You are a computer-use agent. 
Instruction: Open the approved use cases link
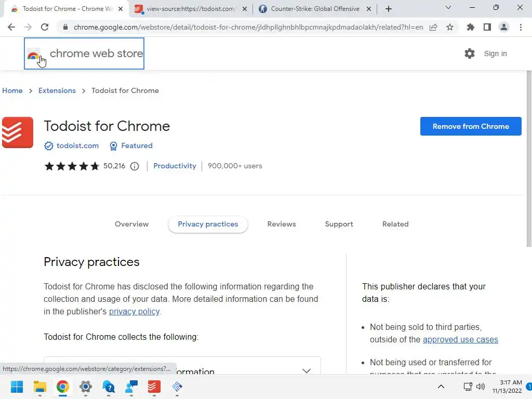pos(460,340)
